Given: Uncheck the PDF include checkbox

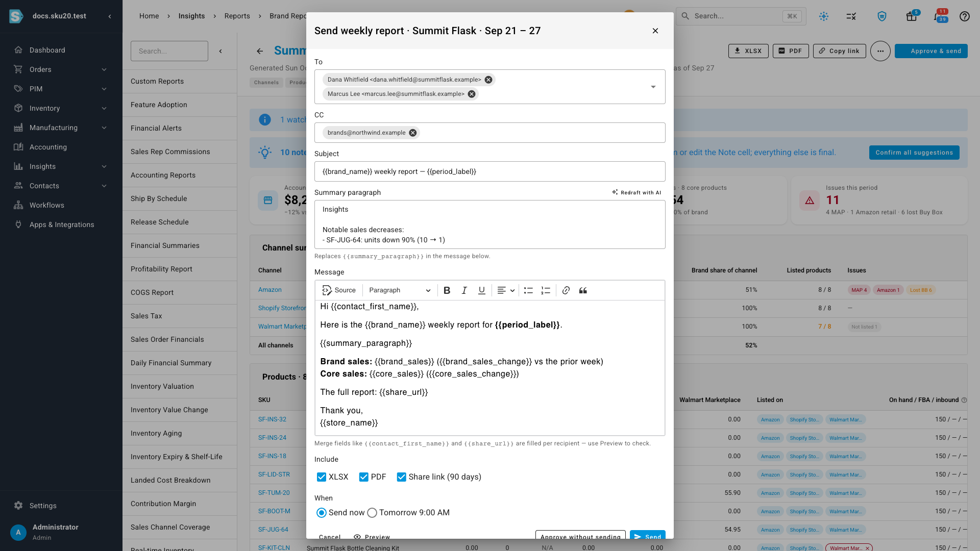Looking at the screenshot, I should coord(364,477).
